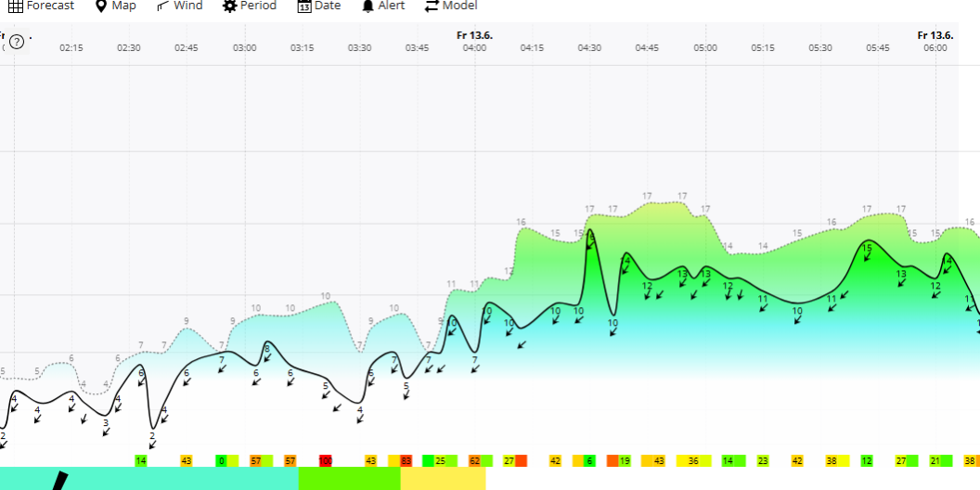Open the question mark help icon
The image size is (980, 490).
(x=17, y=42)
